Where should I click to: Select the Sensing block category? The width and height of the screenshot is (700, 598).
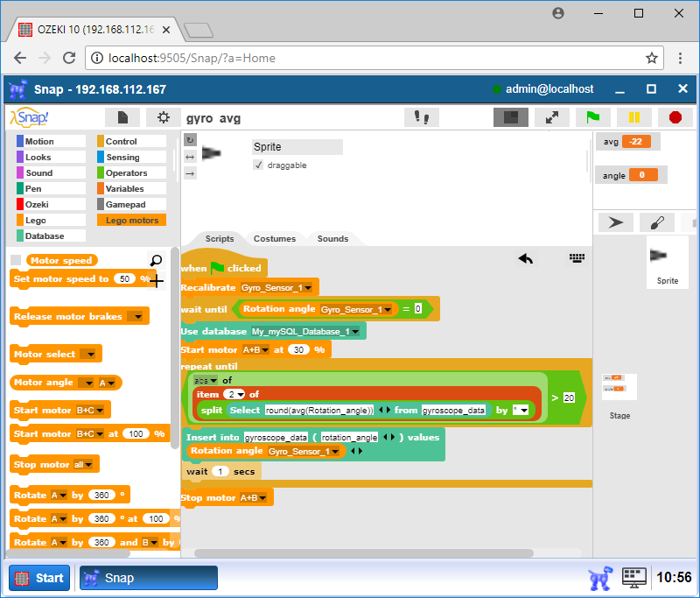coord(131,158)
